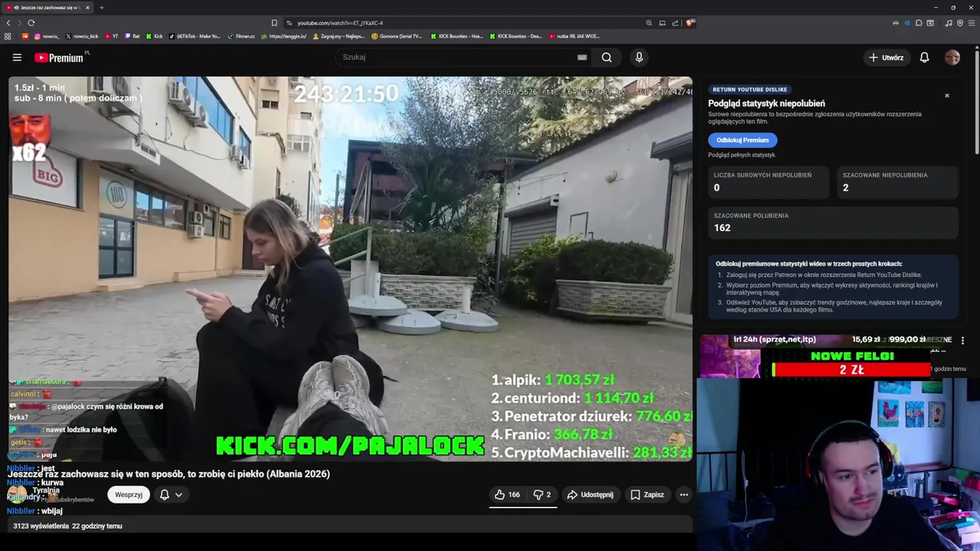Click the share page icon in address bar
980x551 pixels.
pyautogui.click(x=675, y=23)
